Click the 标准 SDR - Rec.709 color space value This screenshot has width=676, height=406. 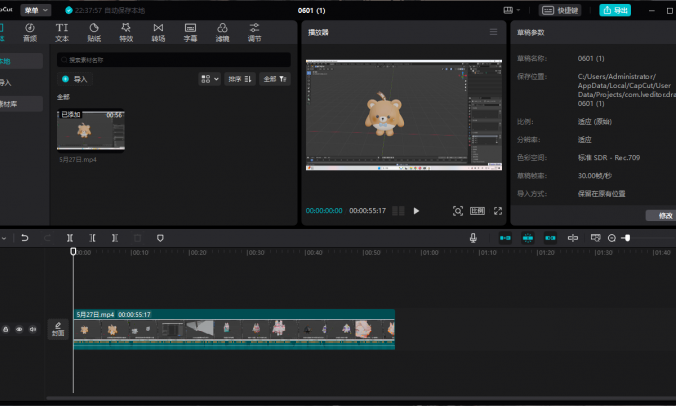[609, 158]
